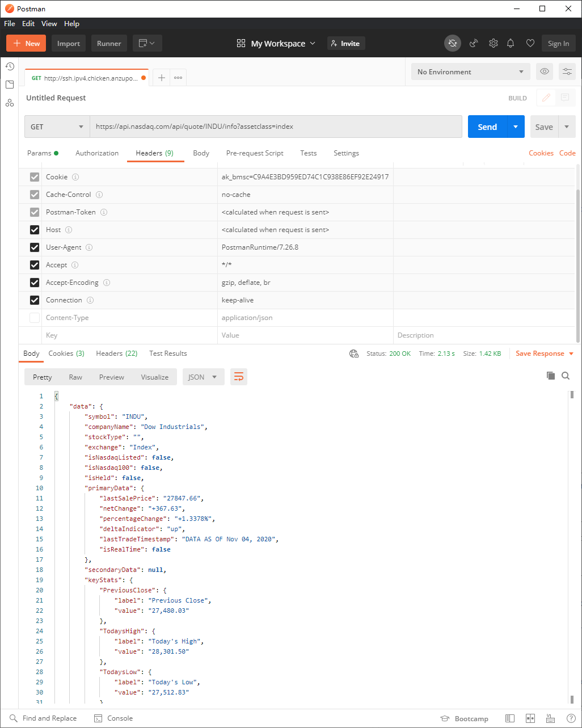
Task: Toggle the Cache-Control header checkbox
Action: click(35, 195)
